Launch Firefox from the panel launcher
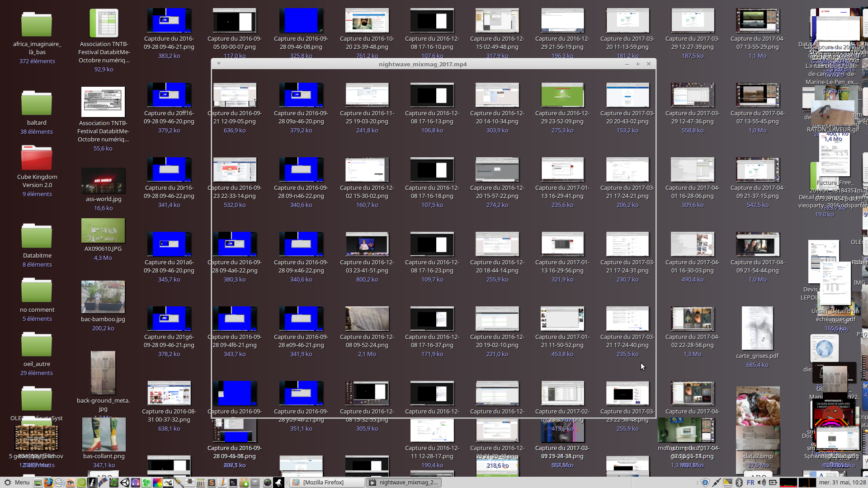The image size is (868, 488). (x=48, y=483)
